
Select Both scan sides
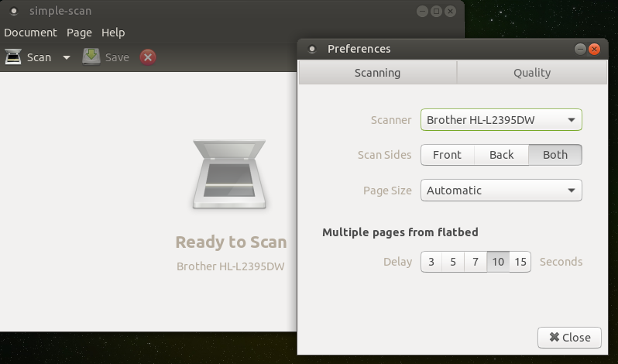click(555, 155)
